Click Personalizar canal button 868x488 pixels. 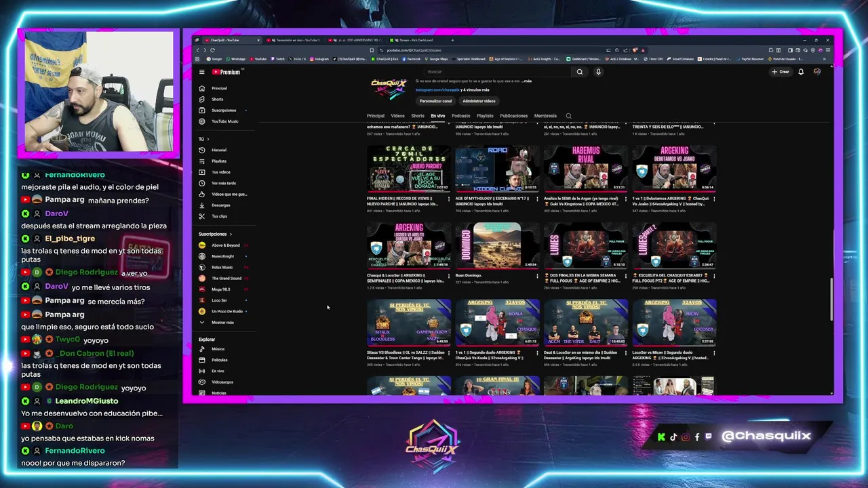435,101
